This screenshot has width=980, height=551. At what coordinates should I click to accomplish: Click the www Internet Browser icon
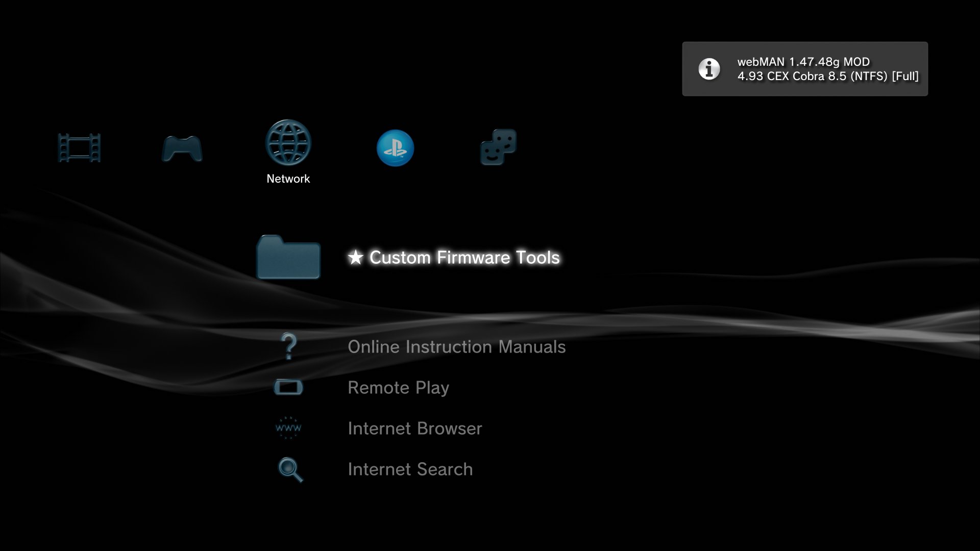point(288,428)
